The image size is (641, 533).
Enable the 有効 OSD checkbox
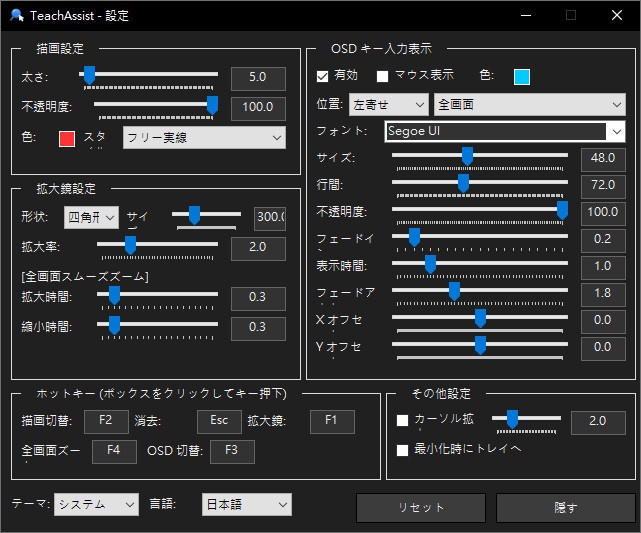[322, 76]
